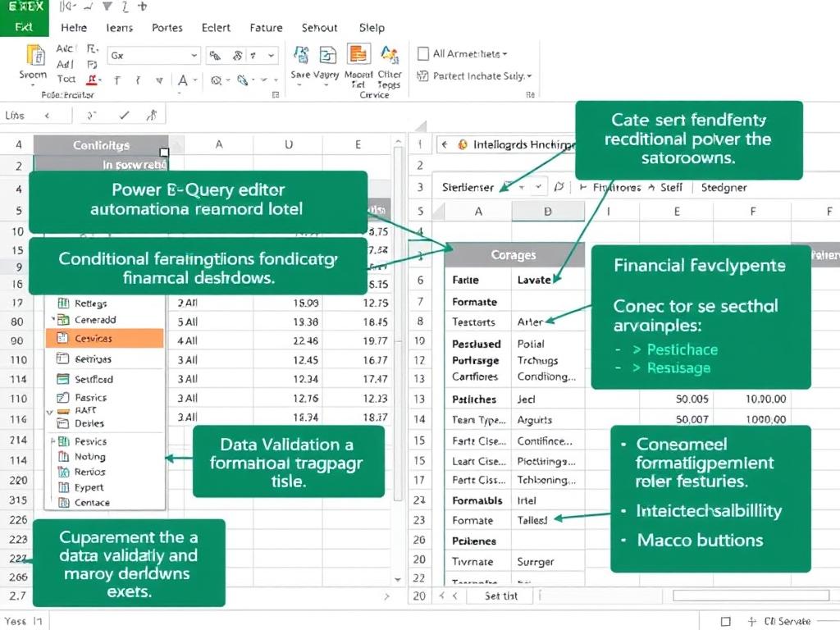Expand the font color dropdown arrow
This screenshot has height=630, width=840.
(194, 80)
